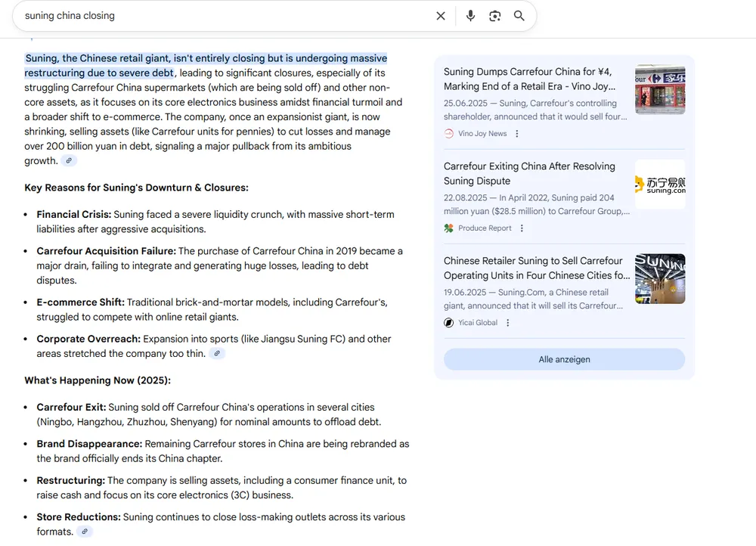
Task: Open the three-dot menu beside Yicai Global
Action: point(508,323)
